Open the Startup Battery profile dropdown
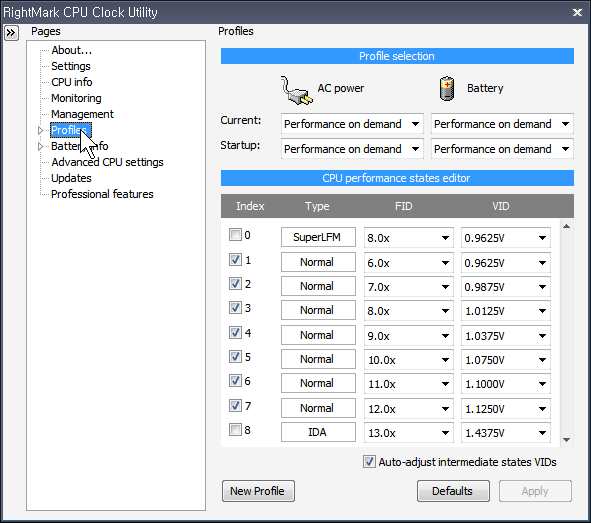591x523 pixels. click(502, 149)
